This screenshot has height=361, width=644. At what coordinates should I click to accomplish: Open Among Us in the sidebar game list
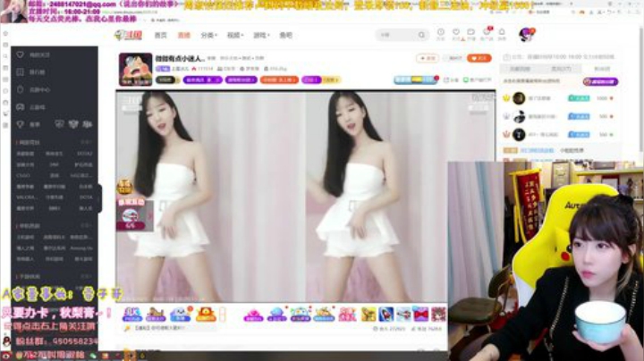[81, 248]
